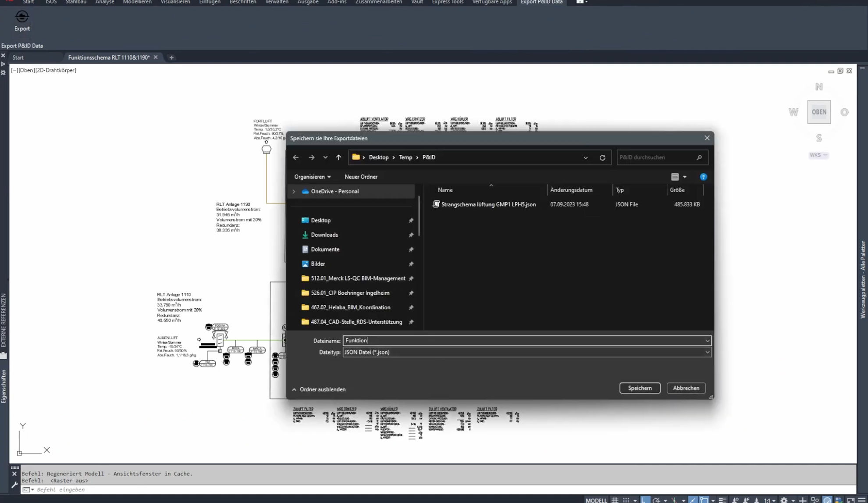The width and height of the screenshot is (868, 503).
Task: Open the Dateityp JSON Datei combo box
Action: click(x=527, y=352)
